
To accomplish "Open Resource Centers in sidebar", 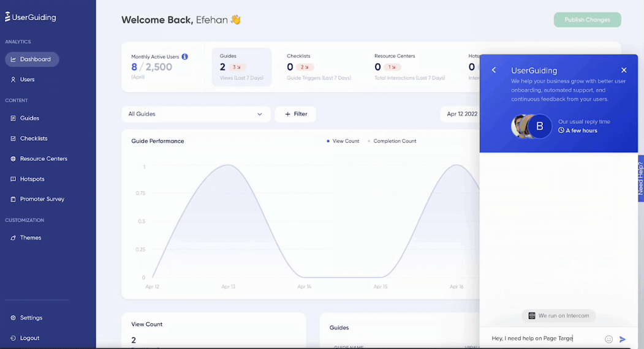I will [43, 159].
